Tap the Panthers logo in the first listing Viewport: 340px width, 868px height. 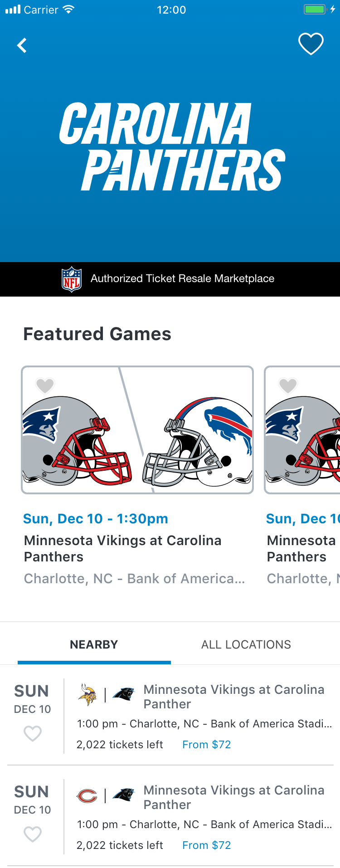click(124, 694)
